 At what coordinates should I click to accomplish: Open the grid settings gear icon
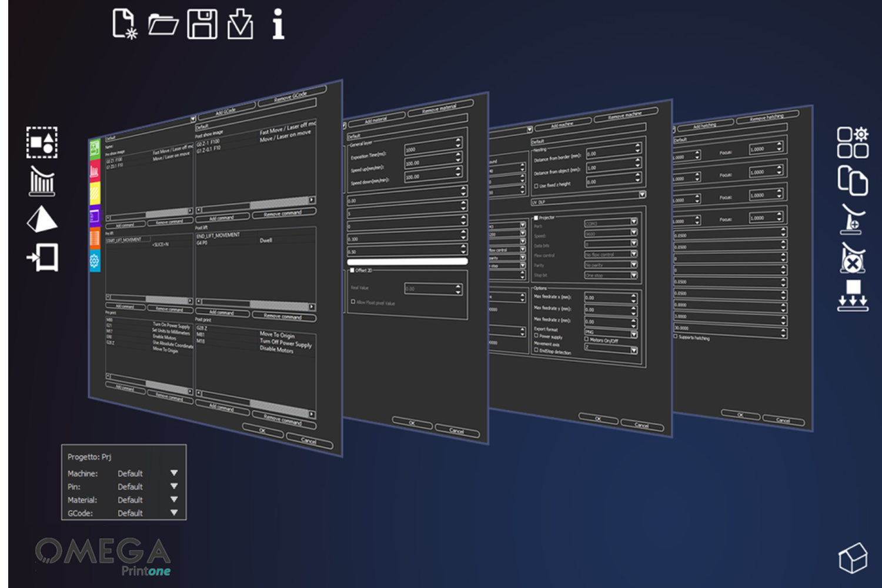(x=853, y=142)
